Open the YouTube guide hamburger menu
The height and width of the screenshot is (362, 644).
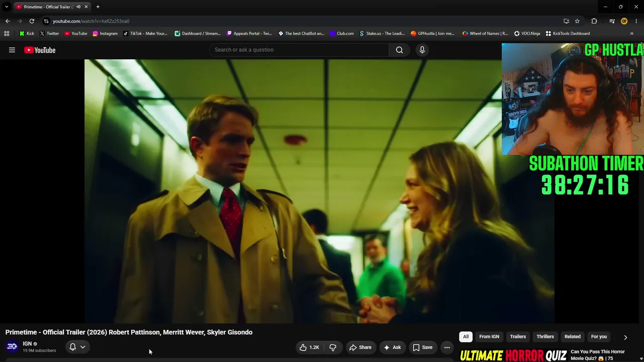(x=12, y=50)
